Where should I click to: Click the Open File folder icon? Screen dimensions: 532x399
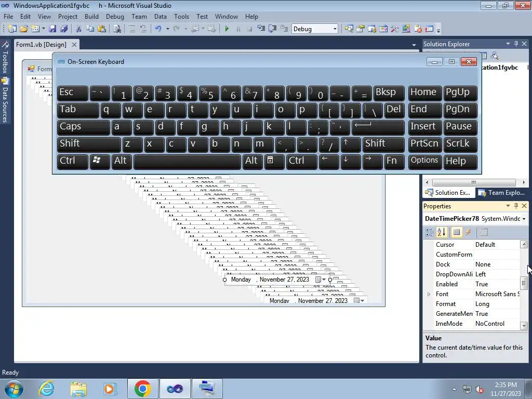point(24,29)
